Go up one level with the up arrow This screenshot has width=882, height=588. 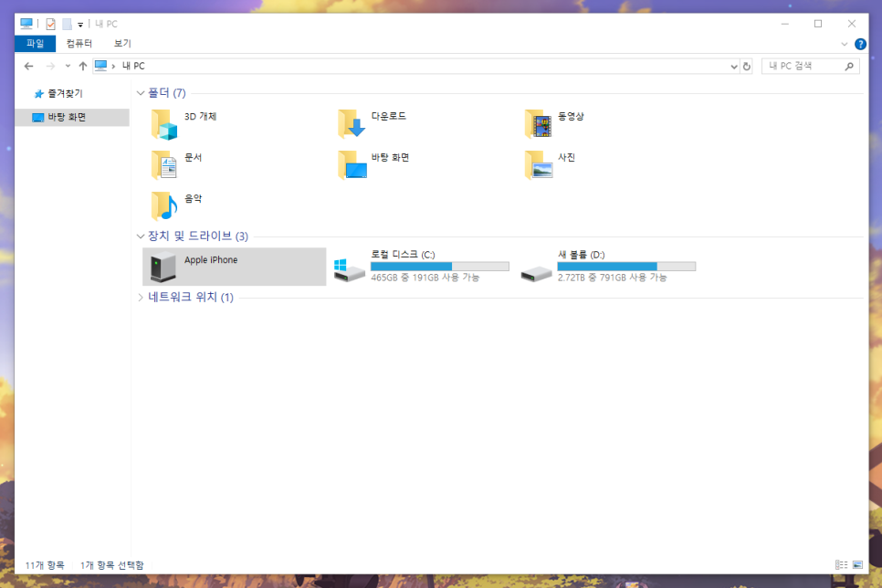(x=83, y=66)
